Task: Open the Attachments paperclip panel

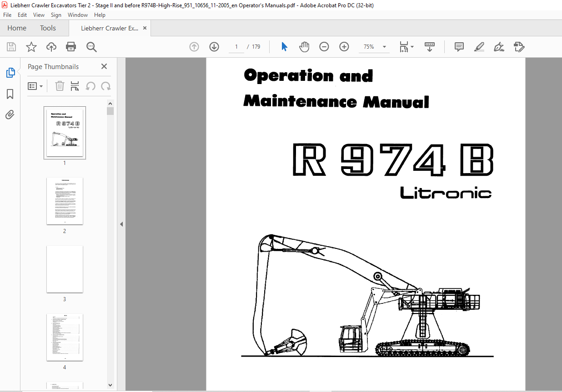Action: point(10,114)
